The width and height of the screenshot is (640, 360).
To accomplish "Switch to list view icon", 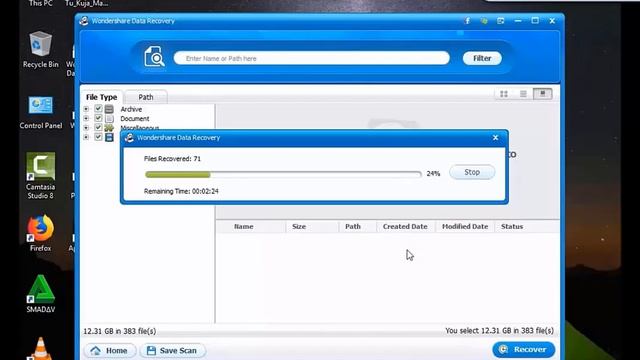I will coord(523,94).
